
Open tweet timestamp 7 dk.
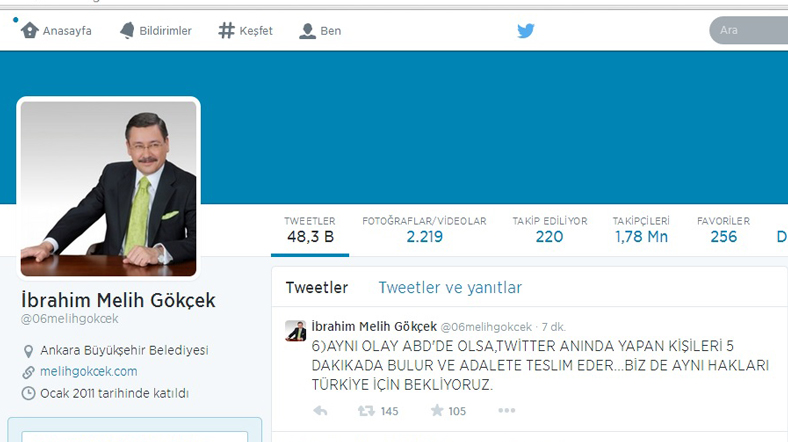(554, 327)
